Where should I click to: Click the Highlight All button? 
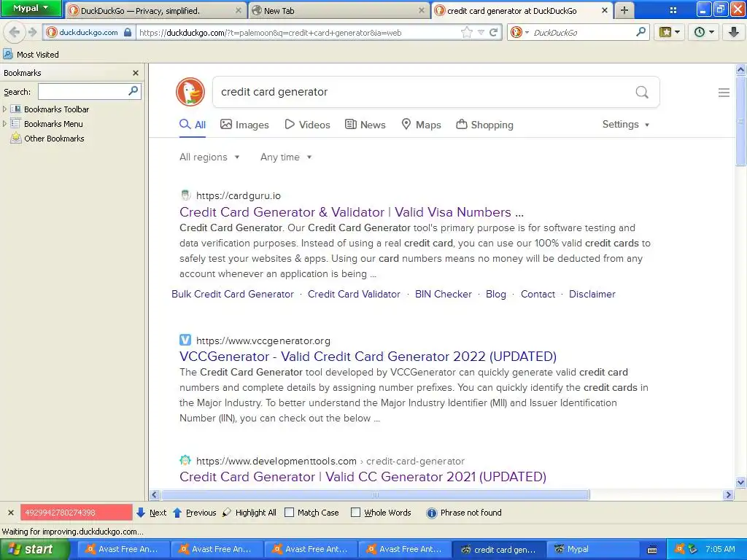click(249, 513)
